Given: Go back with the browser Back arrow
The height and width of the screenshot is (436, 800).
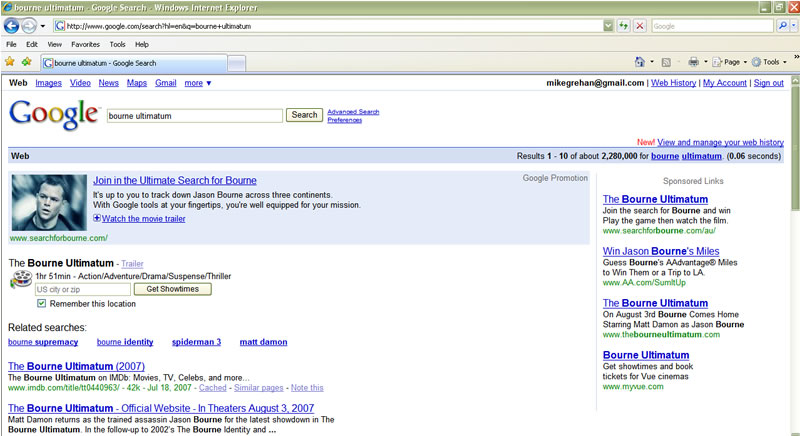Looking at the screenshot, I should click(x=11, y=25).
